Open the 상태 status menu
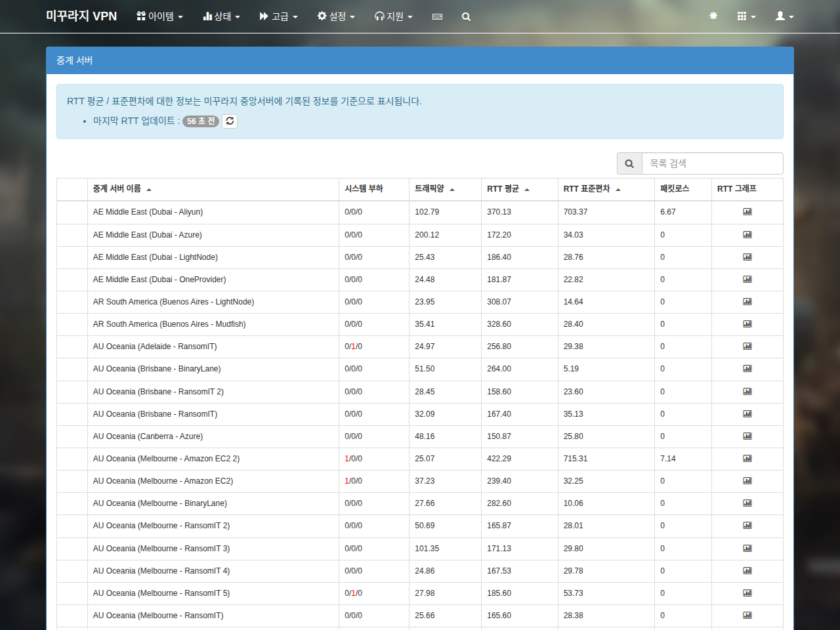 pos(222,16)
